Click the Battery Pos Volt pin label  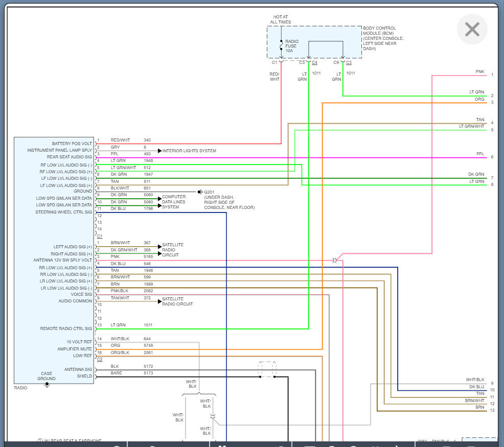click(72, 144)
